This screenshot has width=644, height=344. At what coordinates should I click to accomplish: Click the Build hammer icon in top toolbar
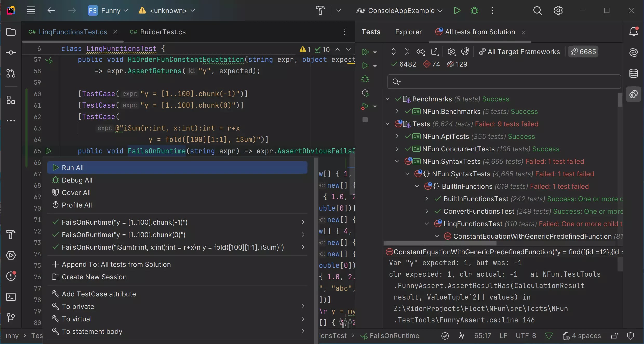320,11
